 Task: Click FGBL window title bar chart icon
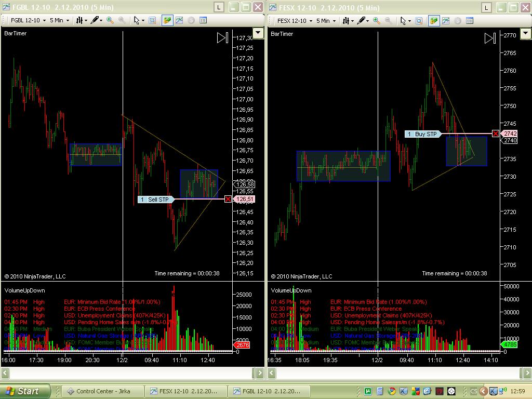pos(6,7)
